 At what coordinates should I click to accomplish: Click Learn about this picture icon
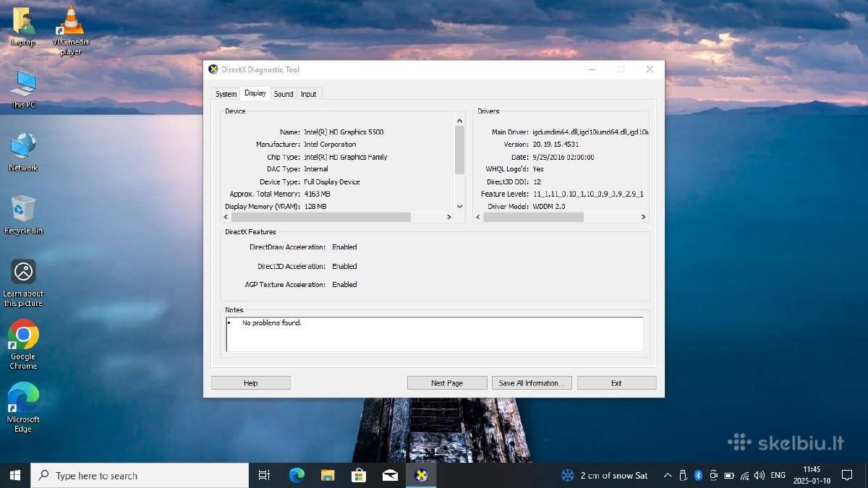23,283
